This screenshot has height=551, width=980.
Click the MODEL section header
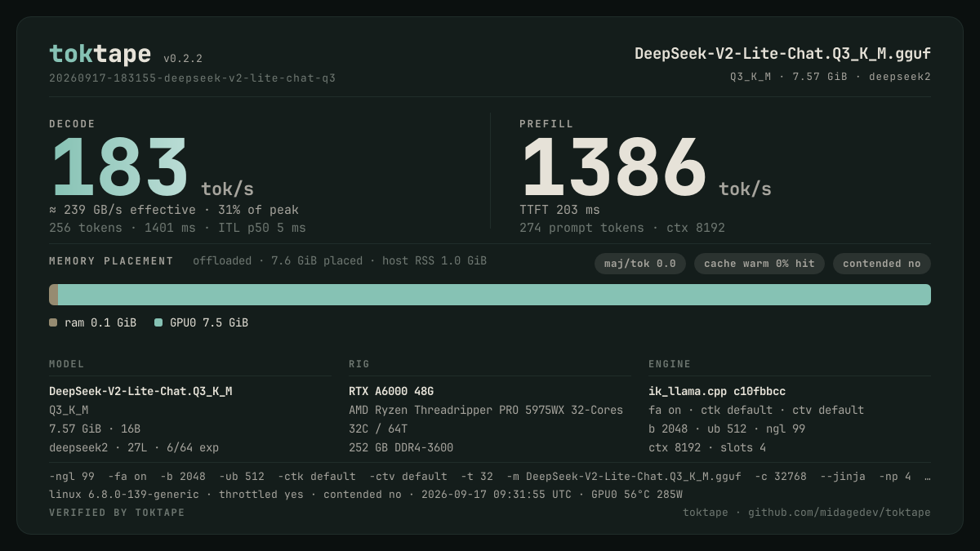tap(67, 364)
